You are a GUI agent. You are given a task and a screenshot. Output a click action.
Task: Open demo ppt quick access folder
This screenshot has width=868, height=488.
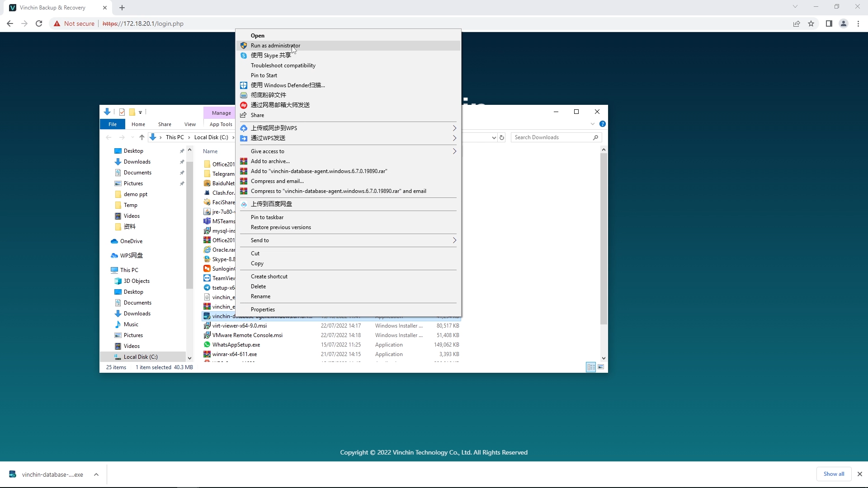136,194
